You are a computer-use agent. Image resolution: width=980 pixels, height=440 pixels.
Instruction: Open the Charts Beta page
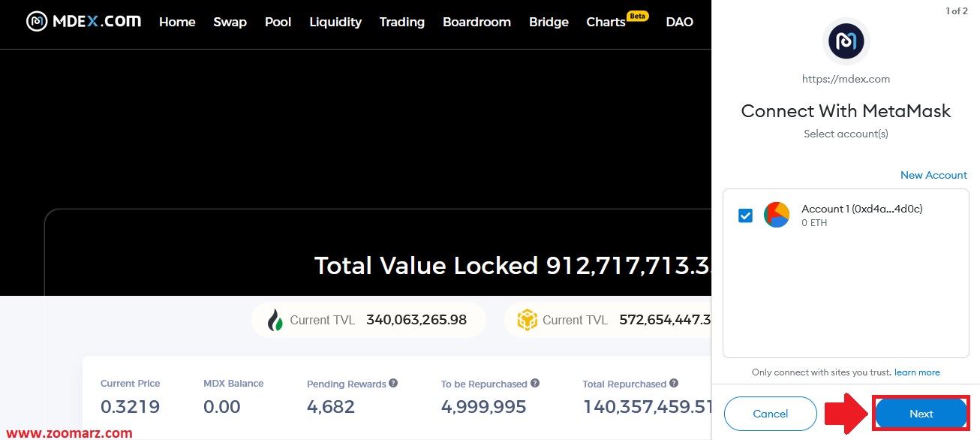pyautogui.click(x=617, y=20)
